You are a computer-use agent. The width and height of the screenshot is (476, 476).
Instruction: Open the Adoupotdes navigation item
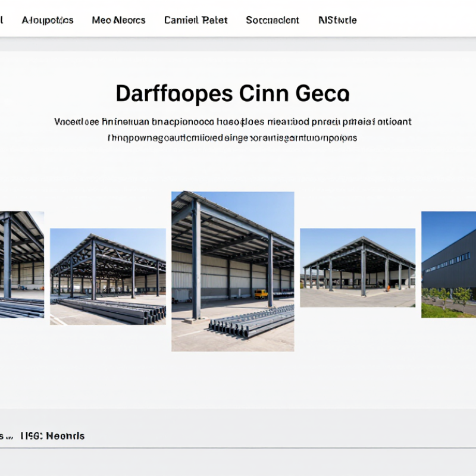48,20
